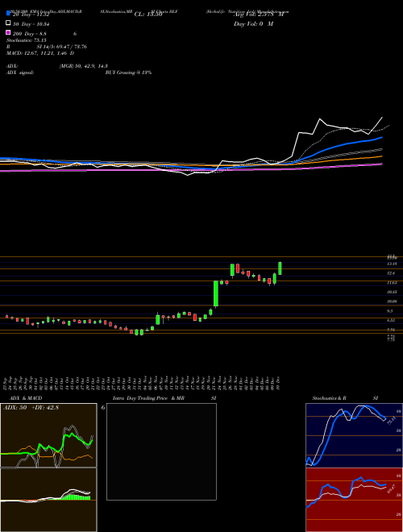Click the magenta 200 Day legend square

tap(9, 32)
